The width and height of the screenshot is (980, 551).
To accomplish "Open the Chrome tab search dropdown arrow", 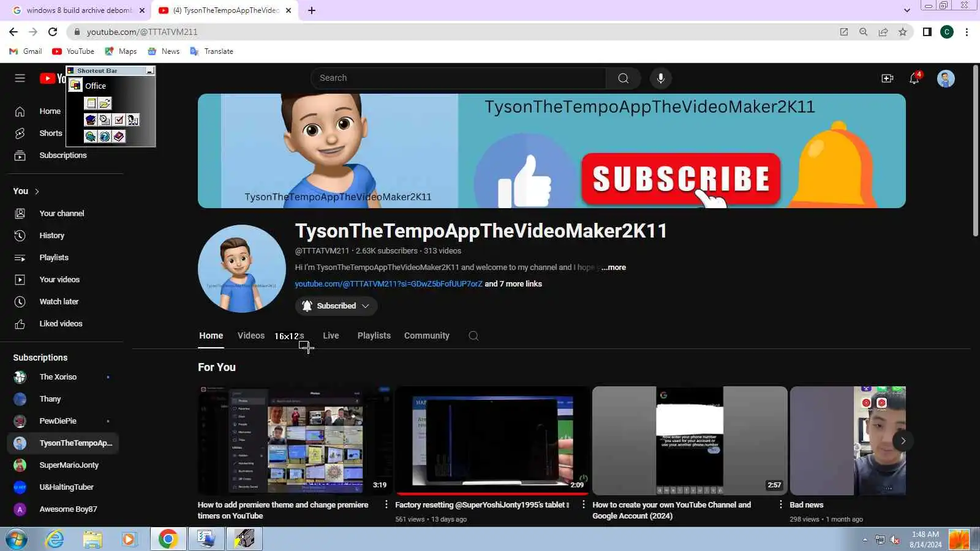I will (907, 10).
